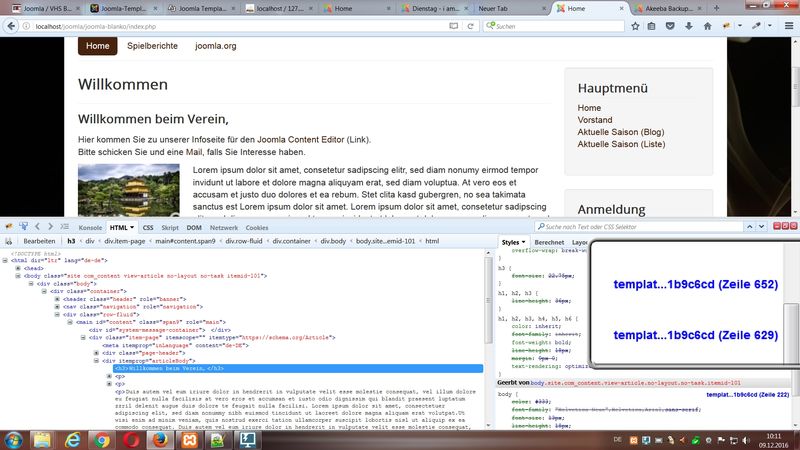Expand the page-header div node
The height and width of the screenshot is (450, 800).
pos(96,353)
